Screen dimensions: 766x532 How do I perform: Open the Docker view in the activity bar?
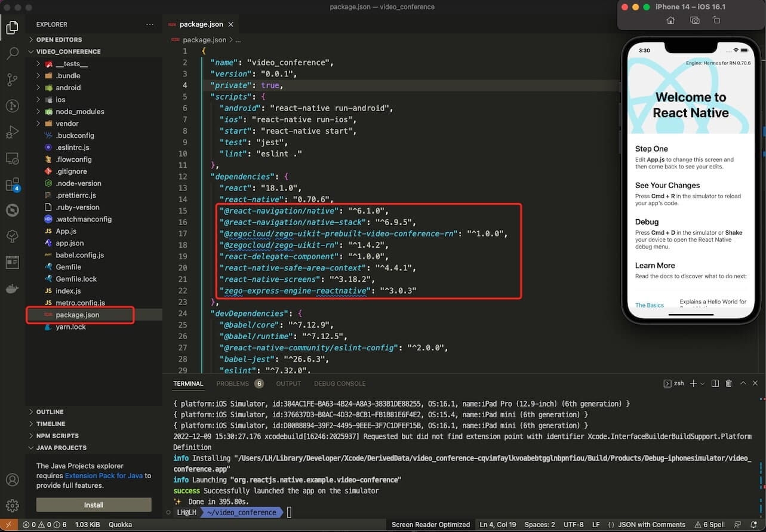click(x=12, y=289)
